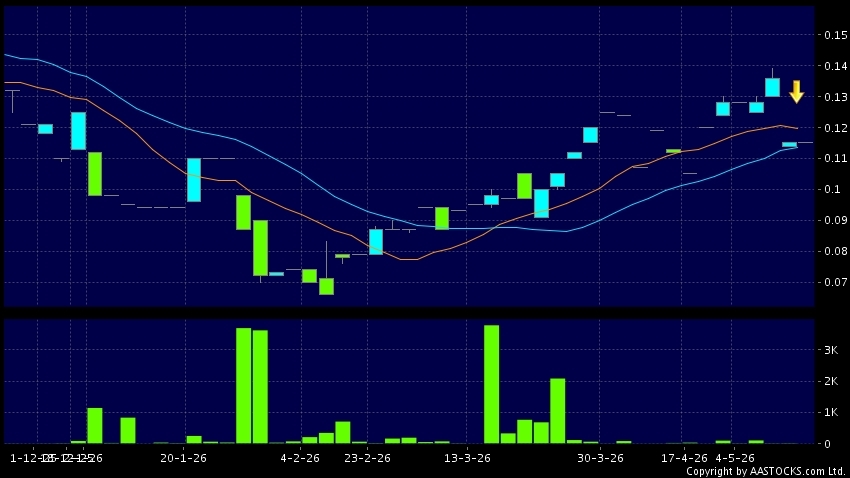Screen dimensions: 850x478
Task: Click the 3K volume axis label
Action: [x=830, y=350]
